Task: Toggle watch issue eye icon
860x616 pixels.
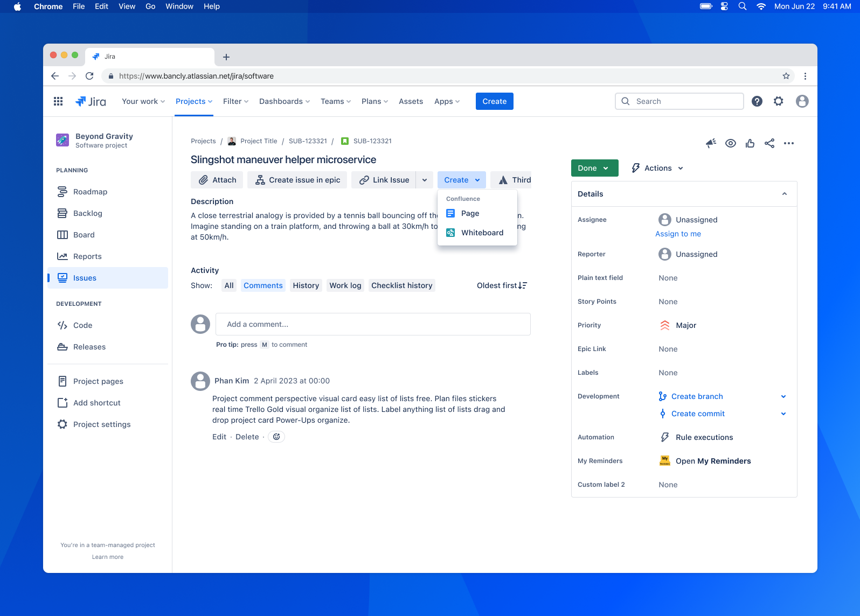Action: [731, 143]
